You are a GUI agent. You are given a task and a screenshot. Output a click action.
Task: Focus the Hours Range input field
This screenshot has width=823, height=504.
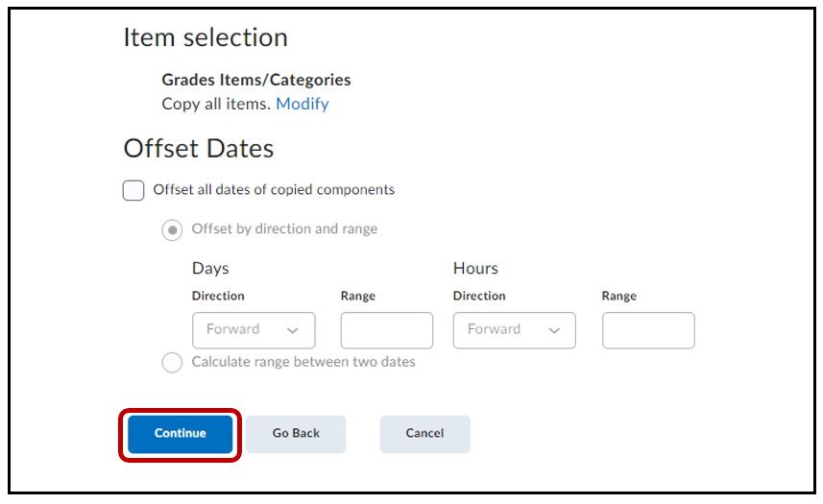647,330
